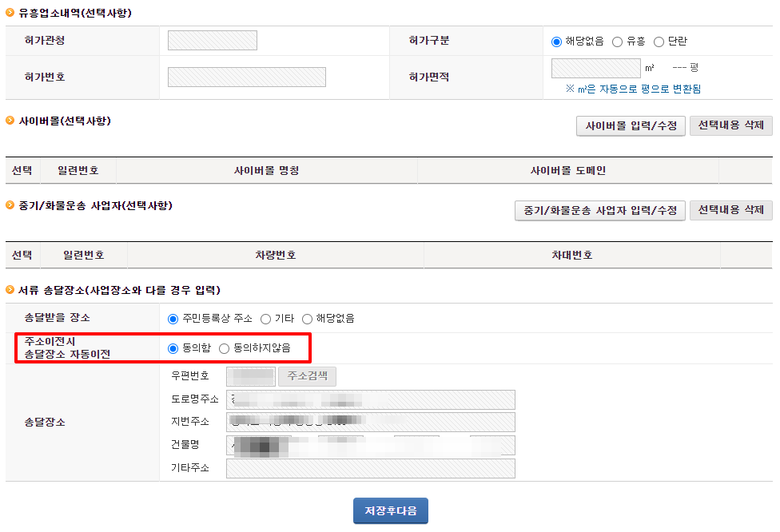Click the 우편번호 postal code field
The image size is (780, 532).
click(249, 376)
